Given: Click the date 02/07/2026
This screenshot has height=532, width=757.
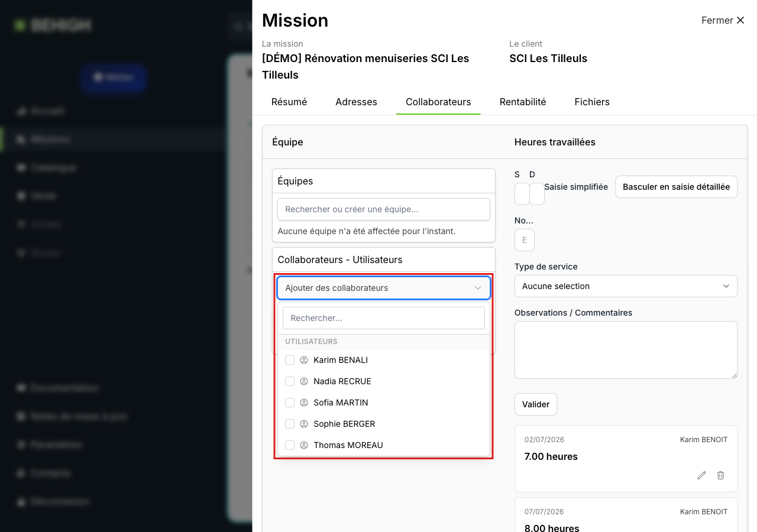Looking at the screenshot, I should click(544, 440).
